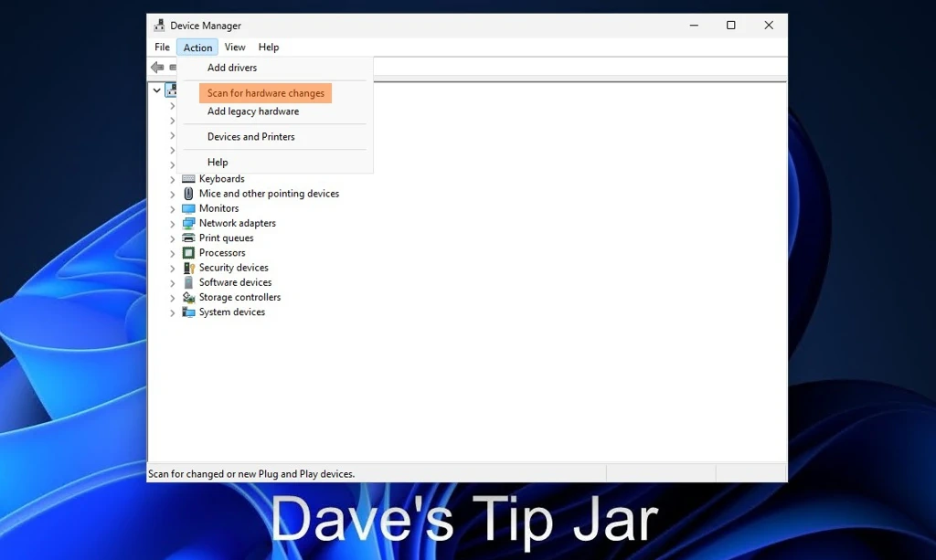
Task: Select the Print queues label
Action: point(227,238)
